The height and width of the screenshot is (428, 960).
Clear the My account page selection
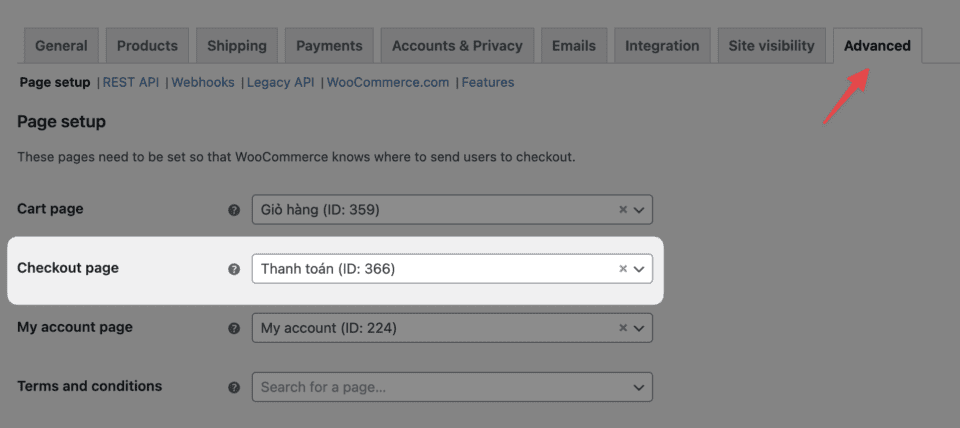pyautogui.click(x=622, y=328)
